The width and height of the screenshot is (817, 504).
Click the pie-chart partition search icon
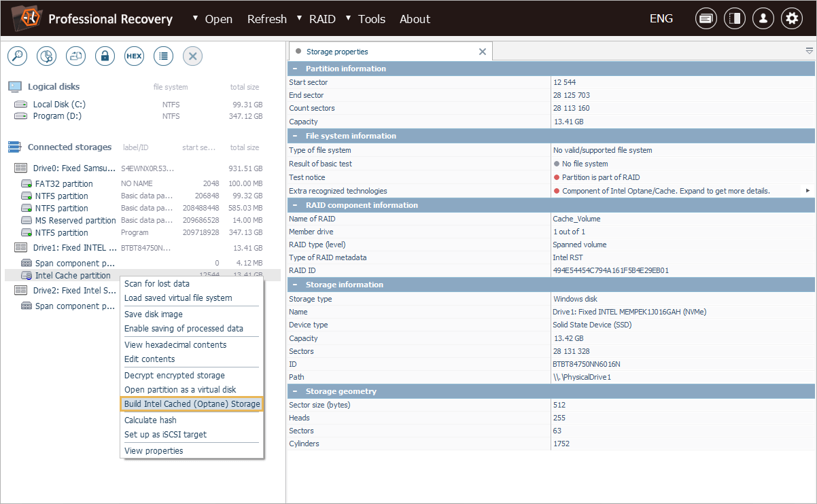(x=46, y=56)
